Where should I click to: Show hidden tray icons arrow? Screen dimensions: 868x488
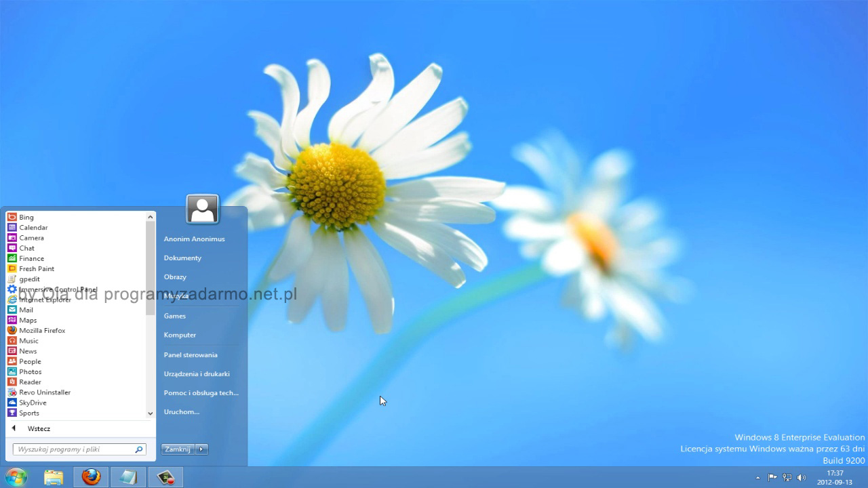[x=758, y=478]
